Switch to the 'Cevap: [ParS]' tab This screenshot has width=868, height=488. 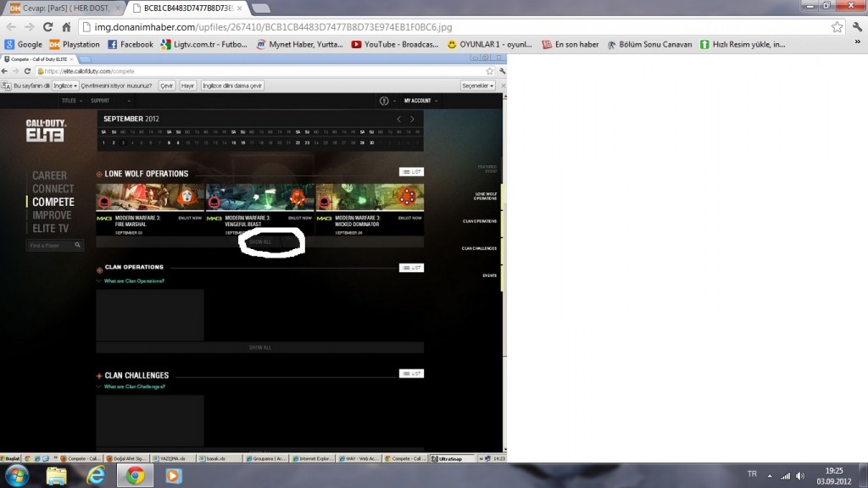click(64, 8)
